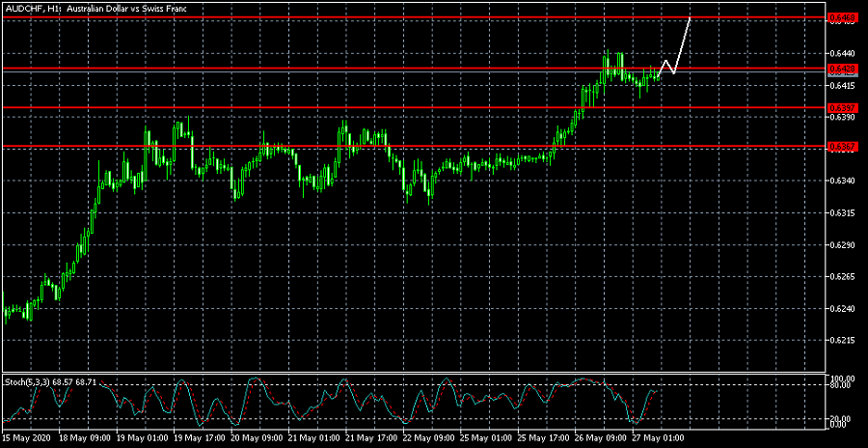Click the 80.00 level on Stochastic scale

[x=841, y=384]
